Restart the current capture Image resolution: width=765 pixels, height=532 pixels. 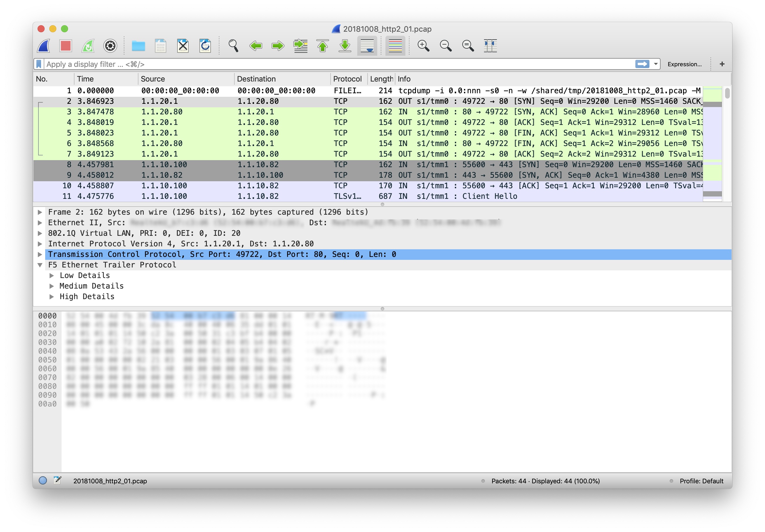88,46
